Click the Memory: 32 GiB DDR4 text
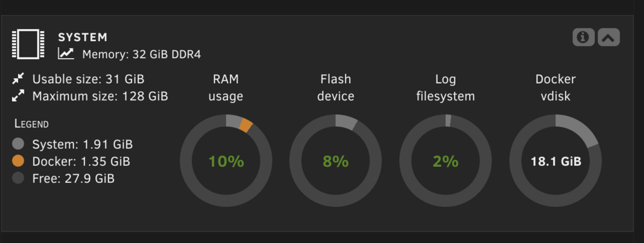The width and height of the screenshot is (644, 243). pyautogui.click(x=141, y=54)
